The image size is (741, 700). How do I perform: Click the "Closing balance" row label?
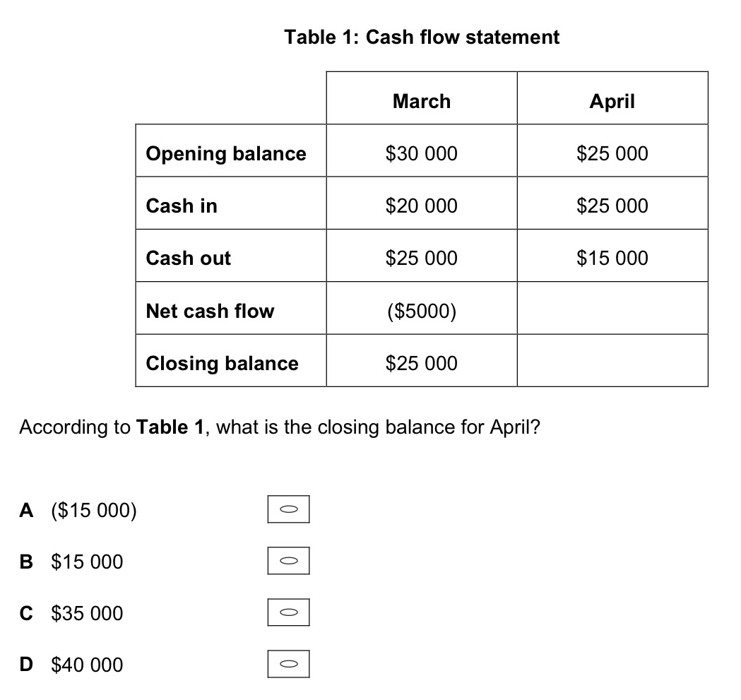[x=222, y=363]
